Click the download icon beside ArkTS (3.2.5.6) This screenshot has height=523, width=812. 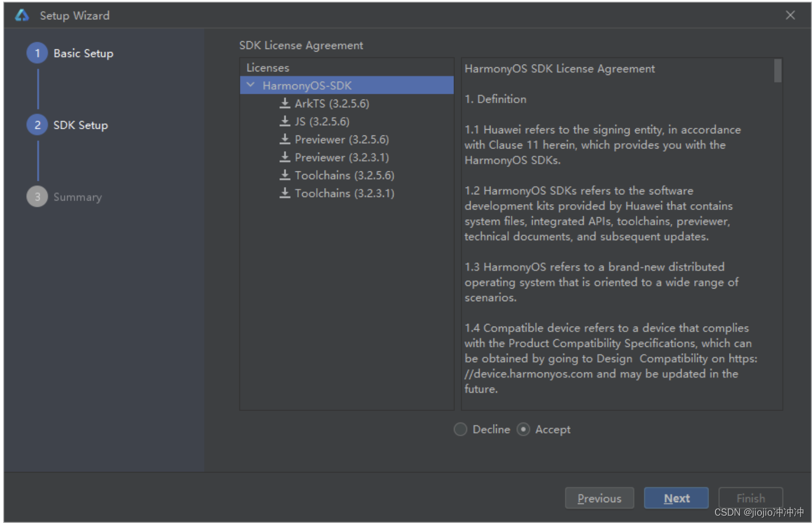[x=285, y=103]
